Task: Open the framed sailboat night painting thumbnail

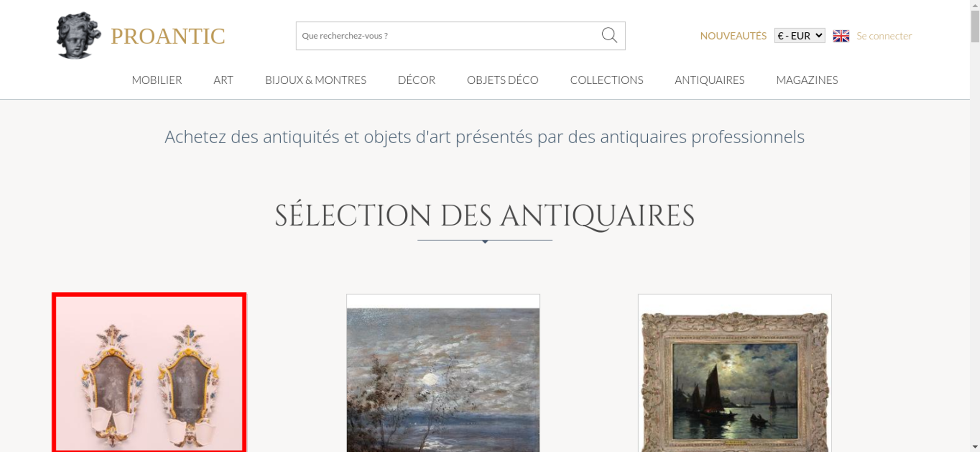Action: click(x=735, y=373)
